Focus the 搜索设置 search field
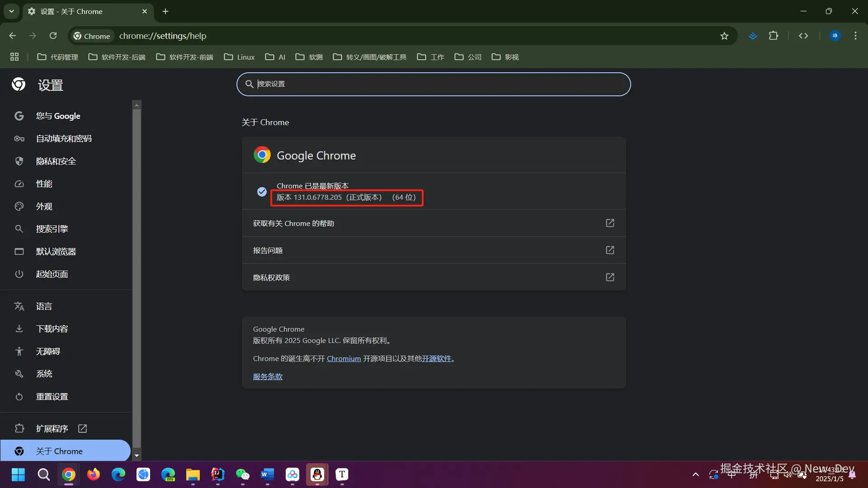The image size is (868, 488). pyautogui.click(x=434, y=84)
